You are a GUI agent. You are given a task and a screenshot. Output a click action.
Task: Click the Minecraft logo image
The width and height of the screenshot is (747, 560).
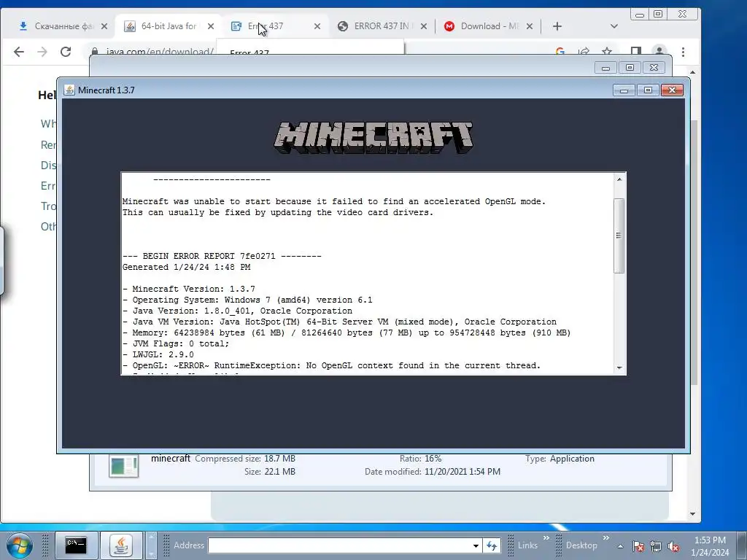(373, 138)
